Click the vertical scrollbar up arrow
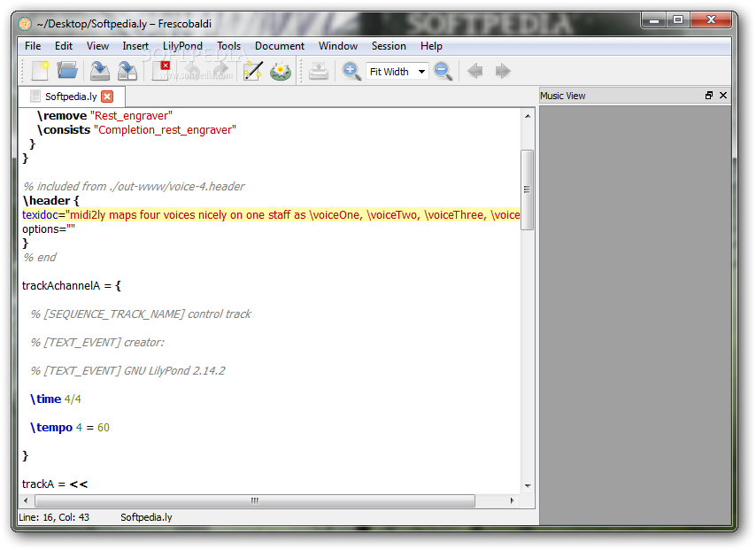This screenshot has height=550, width=756. point(528,116)
